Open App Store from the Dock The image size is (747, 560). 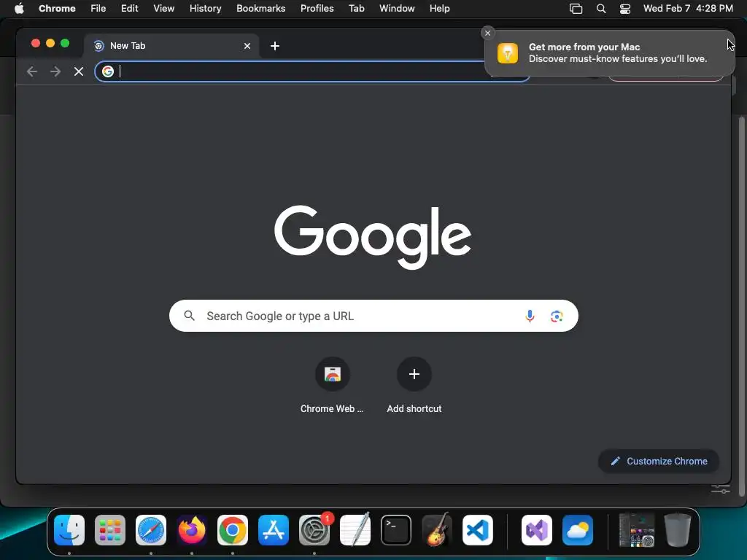click(x=274, y=530)
